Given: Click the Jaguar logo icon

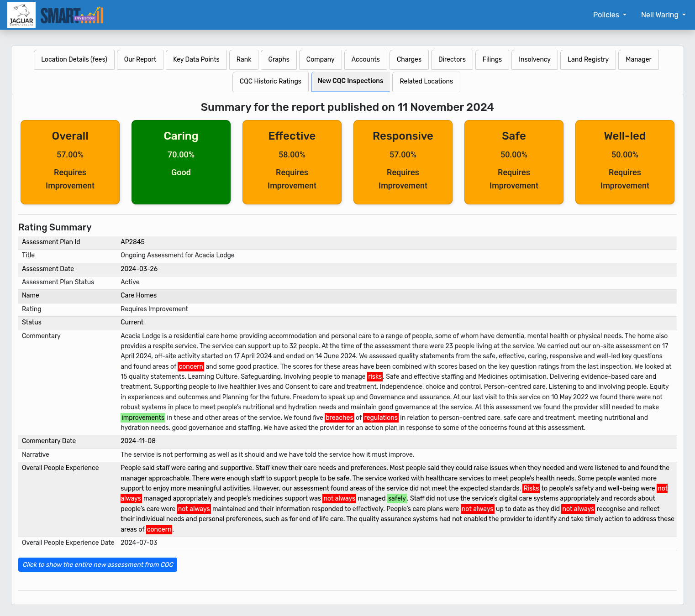Looking at the screenshot, I should click(21, 15).
